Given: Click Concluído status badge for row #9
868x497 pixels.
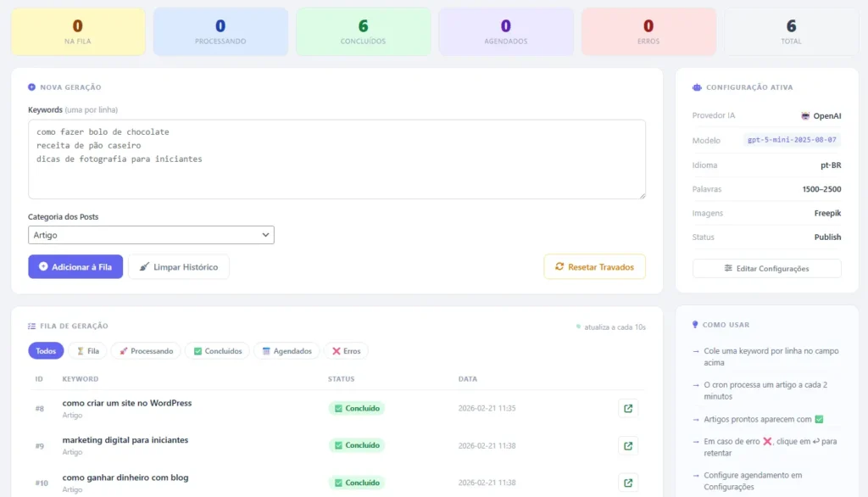Looking at the screenshot, I should click(357, 445).
